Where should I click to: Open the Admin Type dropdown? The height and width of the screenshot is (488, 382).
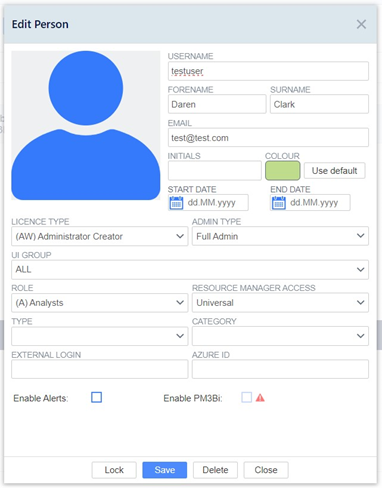click(280, 236)
